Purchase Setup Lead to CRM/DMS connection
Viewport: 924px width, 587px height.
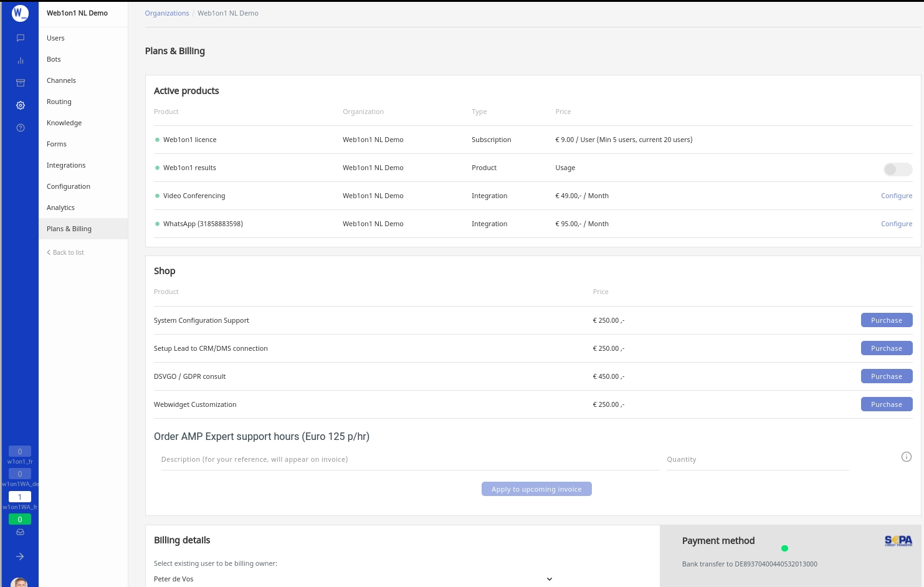887,348
